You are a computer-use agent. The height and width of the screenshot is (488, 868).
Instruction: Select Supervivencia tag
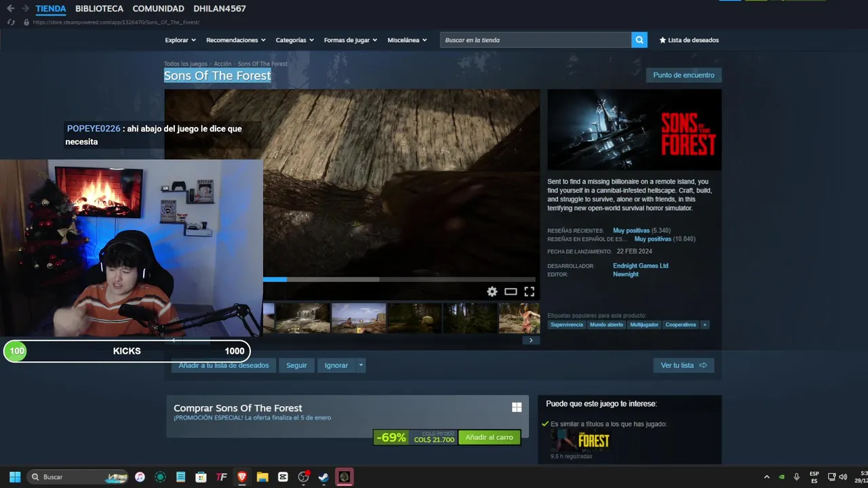pos(566,325)
